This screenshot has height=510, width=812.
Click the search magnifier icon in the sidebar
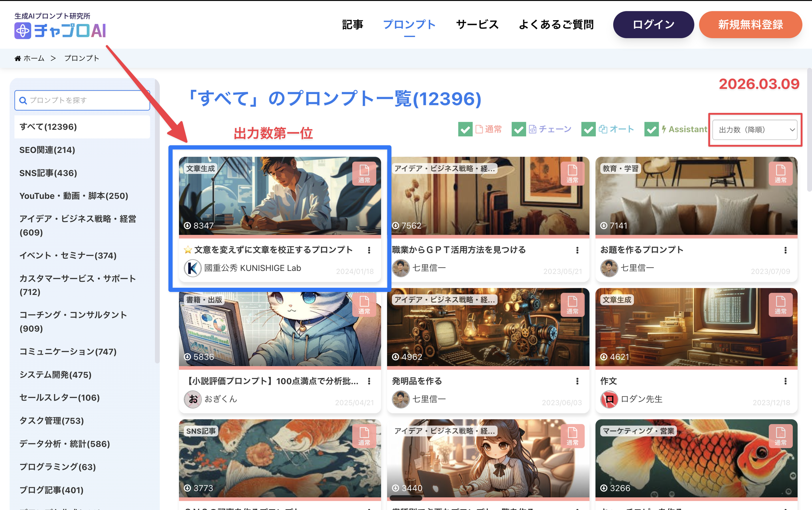pos(23,100)
